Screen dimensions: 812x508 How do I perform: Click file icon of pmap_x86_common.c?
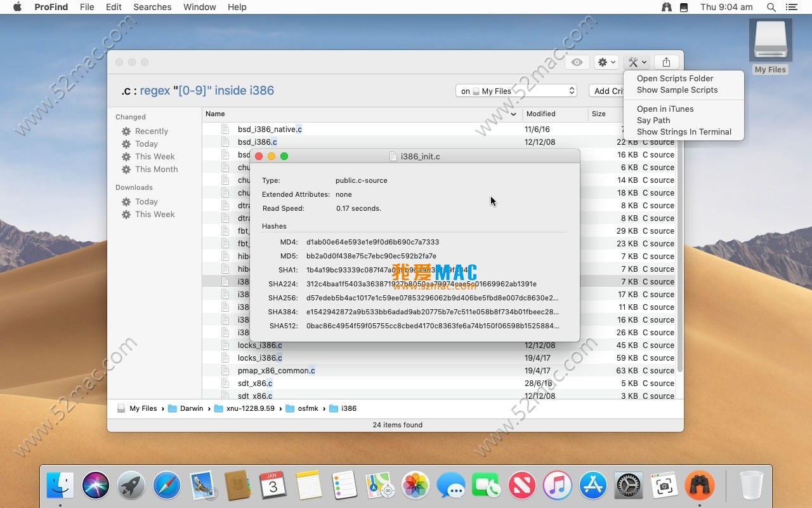pyautogui.click(x=225, y=370)
